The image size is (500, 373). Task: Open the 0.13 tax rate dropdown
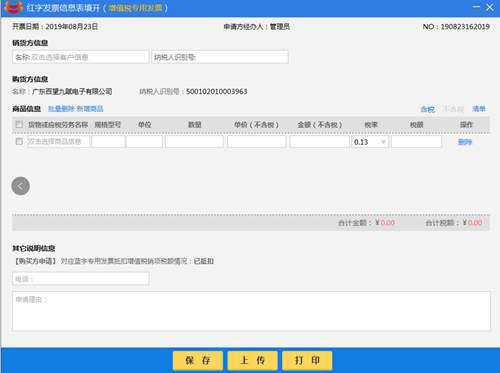pyautogui.click(x=370, y=142)
